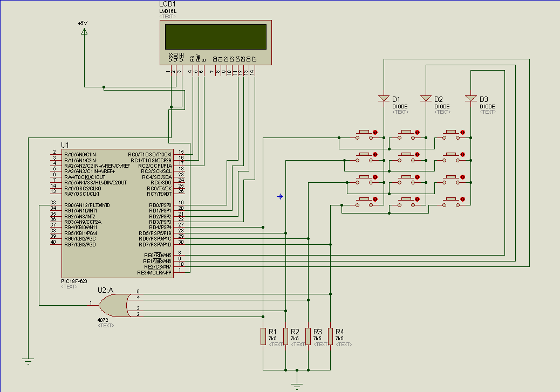Viewport: 560px width, 392px height.
Task: Click the RD7/PSP7/P1D pin label
Action: [155, 245]
